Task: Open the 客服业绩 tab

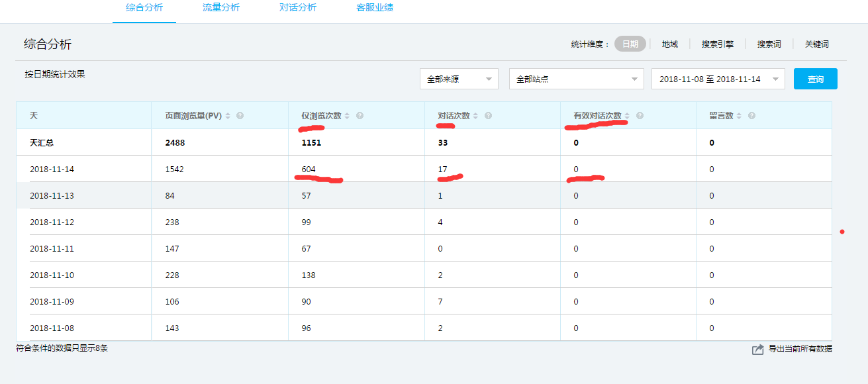Action: click(375, 8)
